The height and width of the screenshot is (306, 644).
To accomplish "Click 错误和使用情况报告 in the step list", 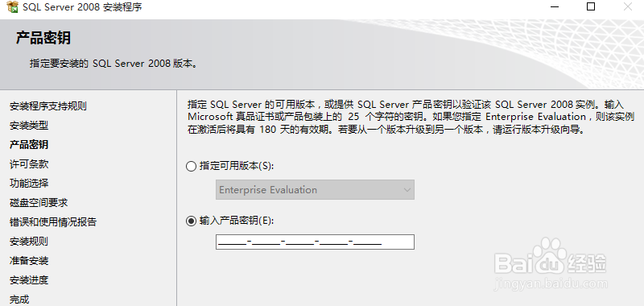I will 53,222.
